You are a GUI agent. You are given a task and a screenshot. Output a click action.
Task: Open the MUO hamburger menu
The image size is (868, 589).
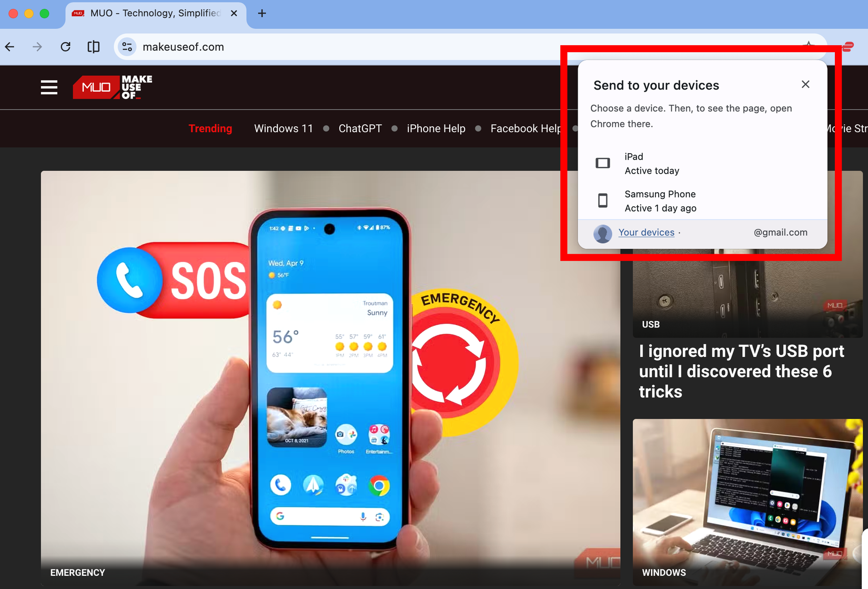click(x=49, y=87)
